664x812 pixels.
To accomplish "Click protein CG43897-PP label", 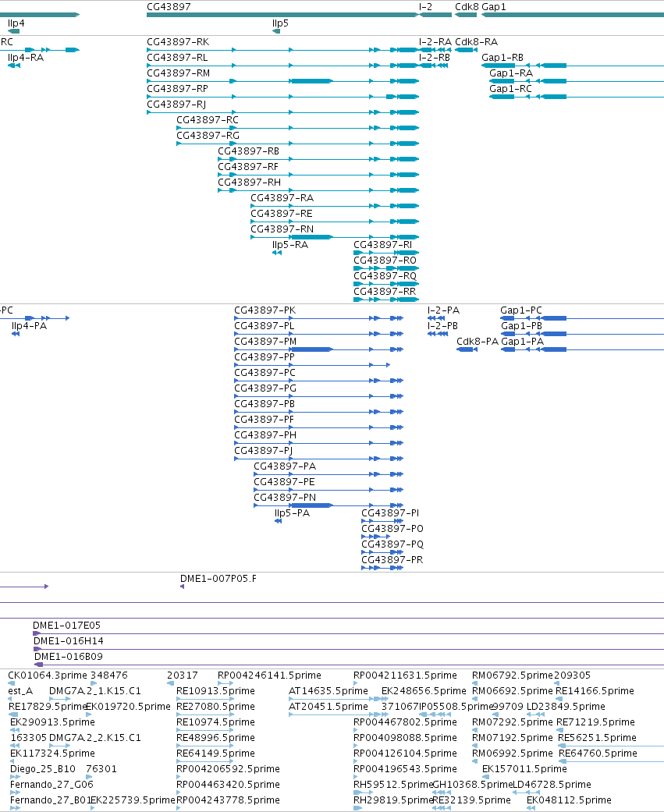I will click(265, 356).
